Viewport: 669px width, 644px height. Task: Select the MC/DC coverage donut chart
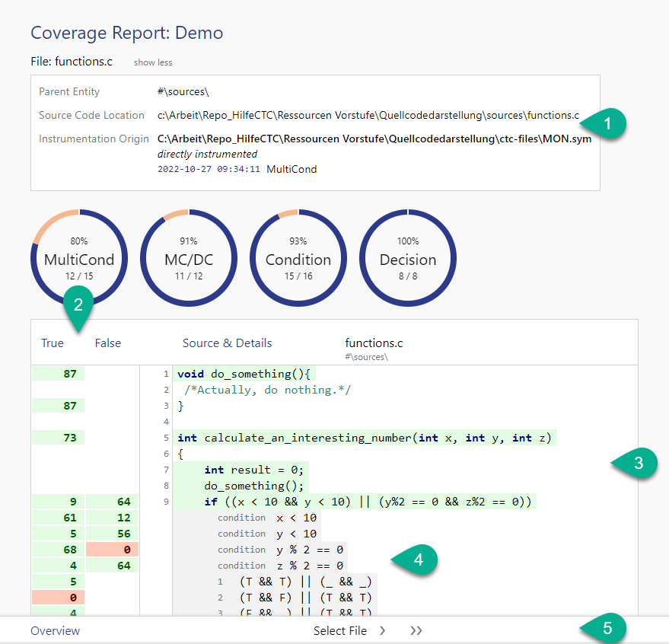pos(189,259)
